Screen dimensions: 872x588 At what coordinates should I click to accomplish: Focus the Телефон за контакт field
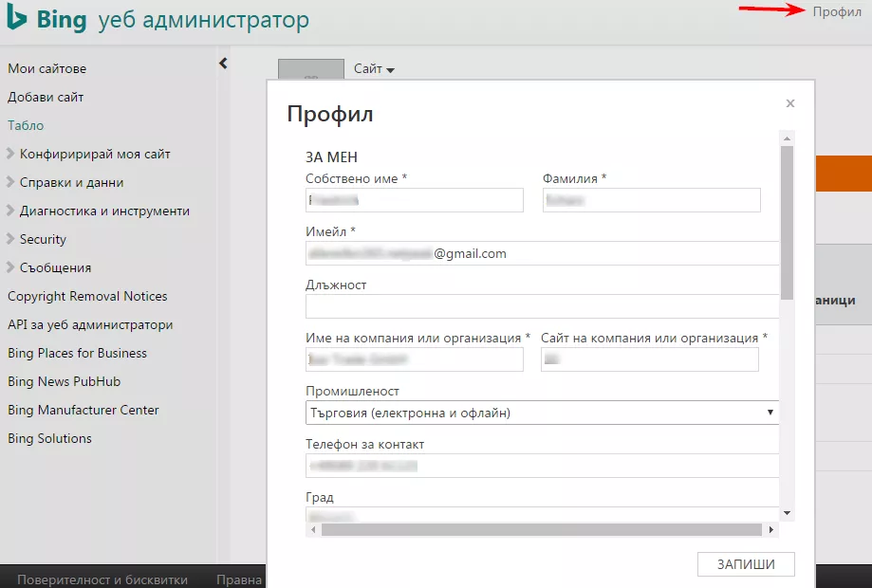click(x=542, y=466)
